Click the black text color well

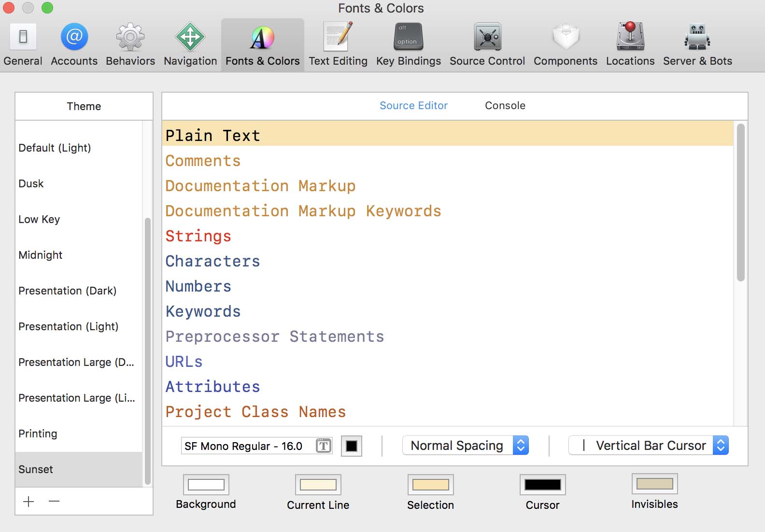pos(352,446)
